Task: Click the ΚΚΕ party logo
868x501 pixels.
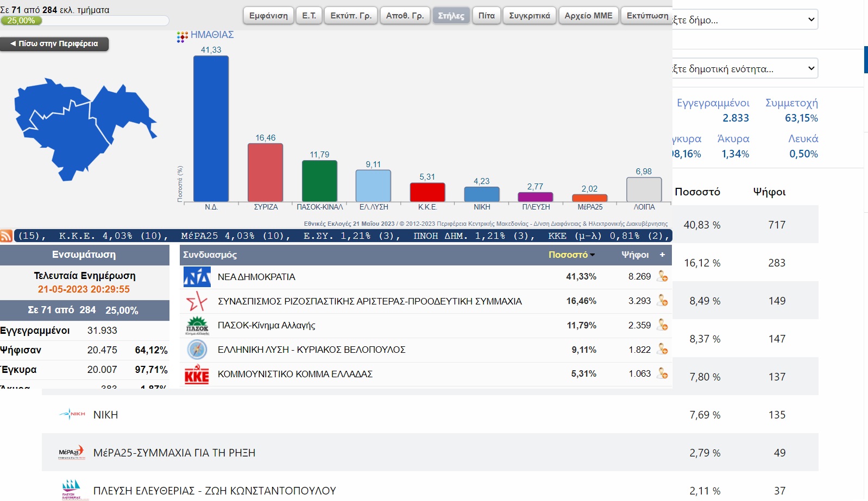Action: [197, 374]
